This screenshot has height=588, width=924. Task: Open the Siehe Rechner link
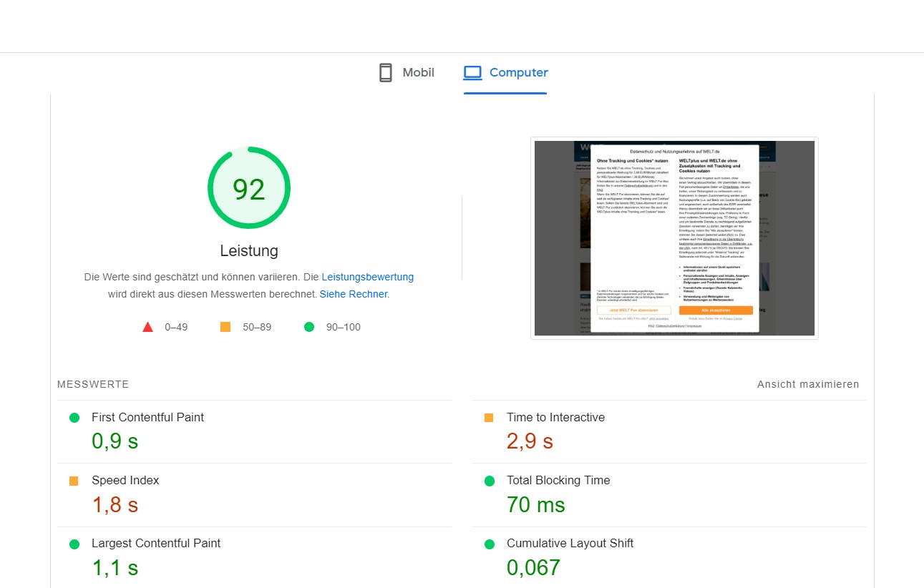pos(354,294)
